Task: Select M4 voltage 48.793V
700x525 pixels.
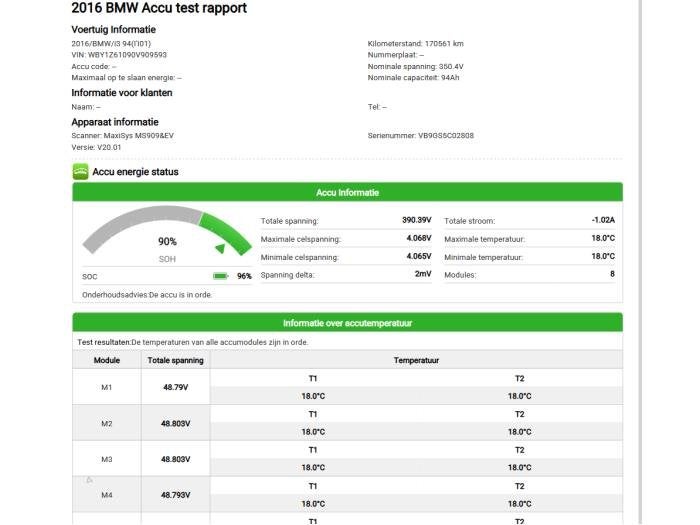Action: [x=175, y=495]
